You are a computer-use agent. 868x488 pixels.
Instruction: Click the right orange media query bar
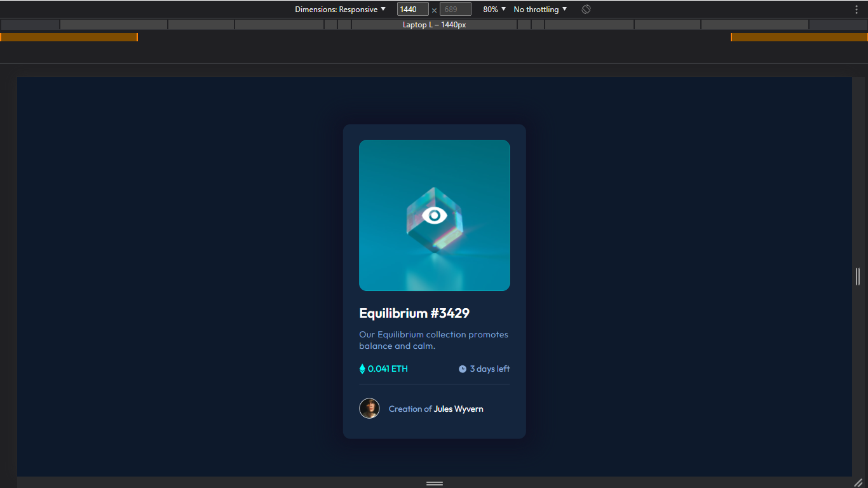tap(799, 37)
